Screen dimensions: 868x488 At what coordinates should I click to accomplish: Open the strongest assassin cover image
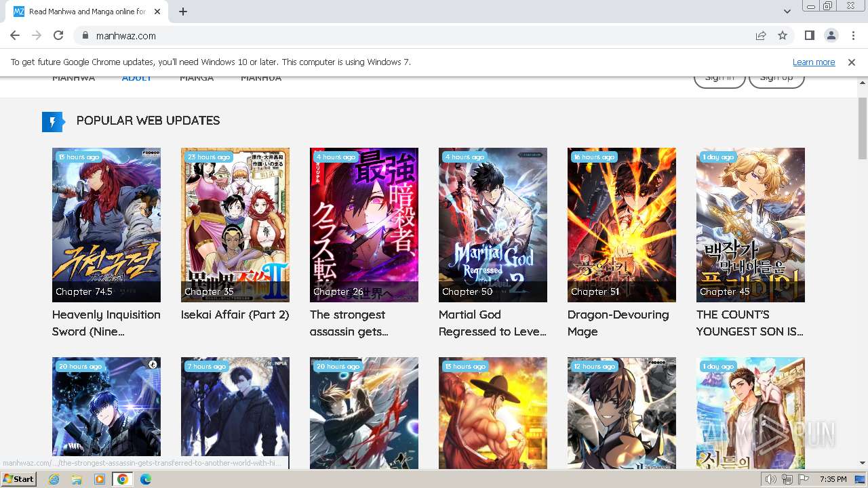(364, 225)
